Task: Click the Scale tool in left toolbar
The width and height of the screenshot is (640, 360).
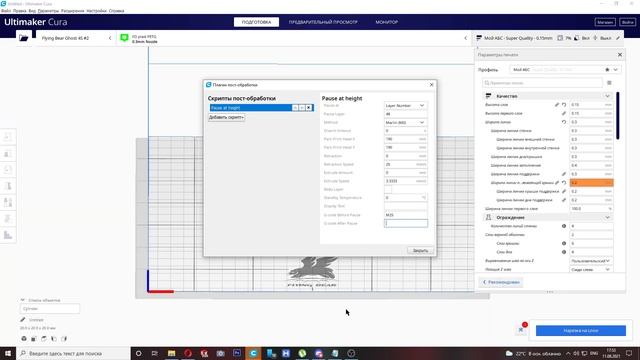Action: pos(7,154)
